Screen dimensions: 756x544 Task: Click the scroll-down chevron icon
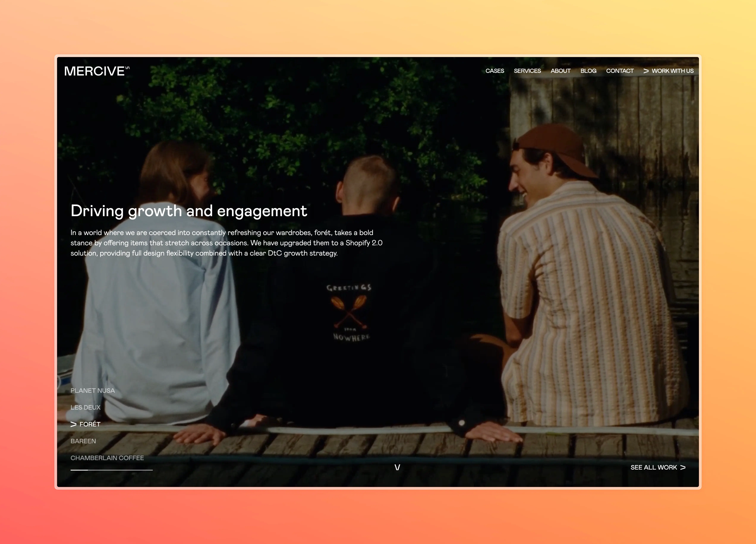[397, 467]
